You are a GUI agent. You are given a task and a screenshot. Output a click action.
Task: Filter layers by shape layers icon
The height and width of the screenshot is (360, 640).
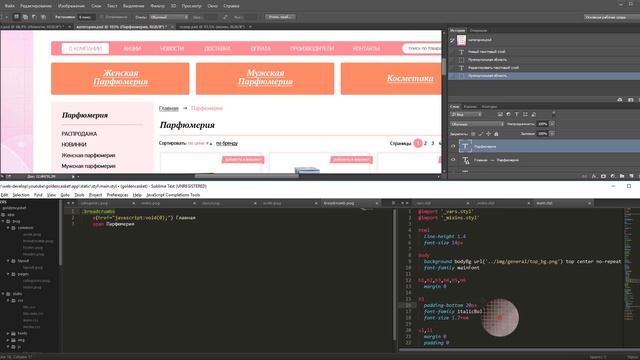tap(525, 114)
